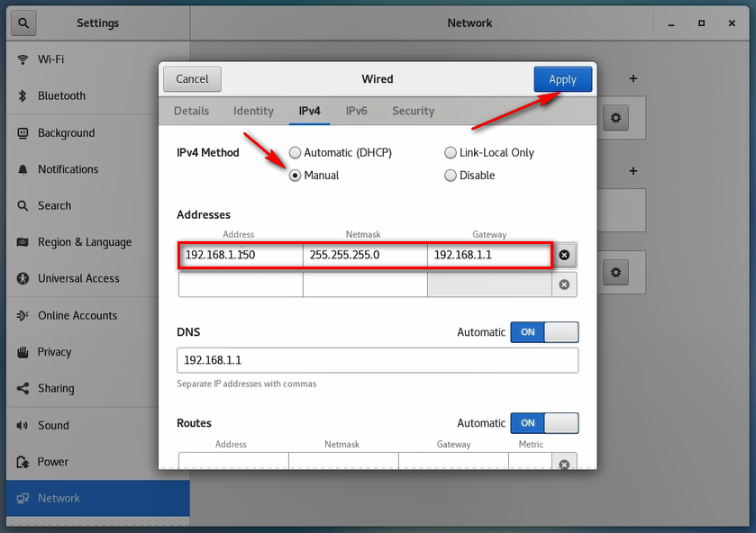The image size is (756, 533).
Task: Click the Netmask field 255.255.255.0
Action: click(x=365, y=255)
